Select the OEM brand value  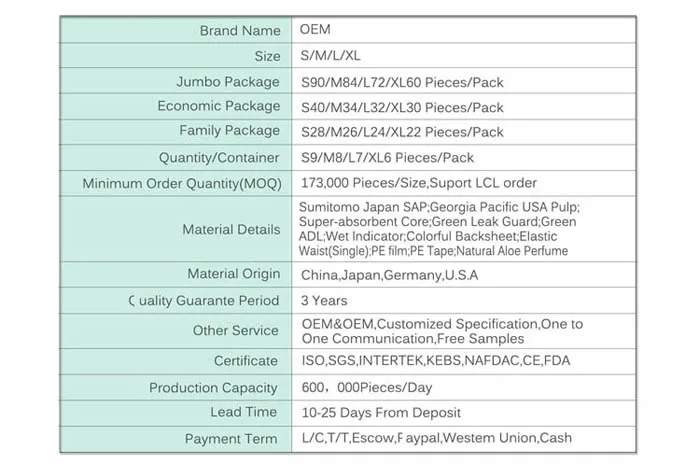tap(315, 31)
